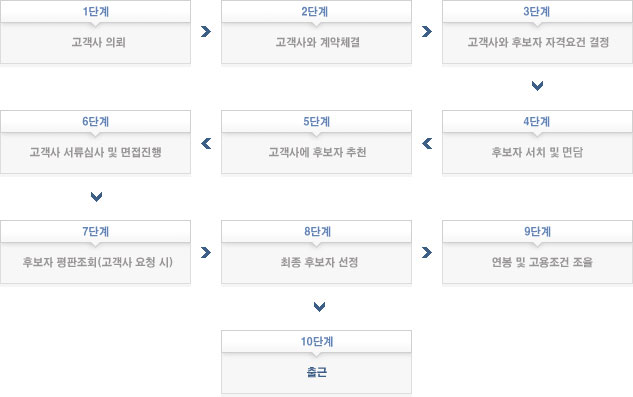
Task: Click the down arrow above 10단계 box
Action: click(x=319, y=307)
